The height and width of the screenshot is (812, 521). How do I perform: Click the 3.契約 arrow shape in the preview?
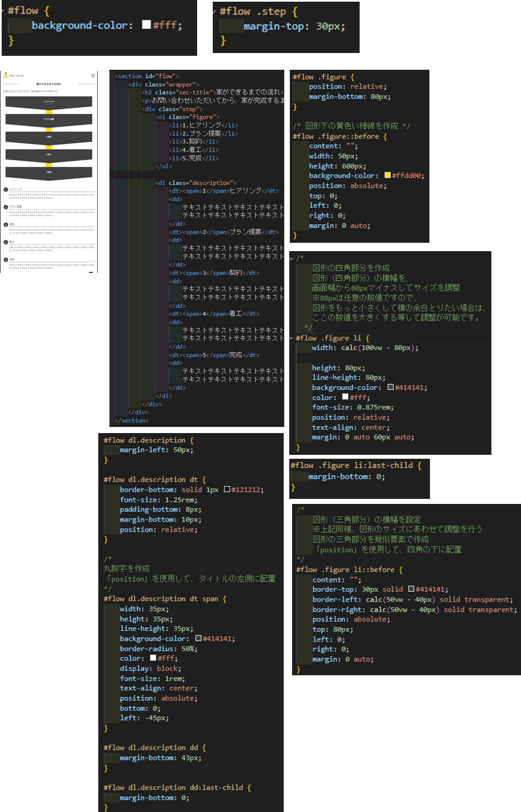[x=49, y=138]
